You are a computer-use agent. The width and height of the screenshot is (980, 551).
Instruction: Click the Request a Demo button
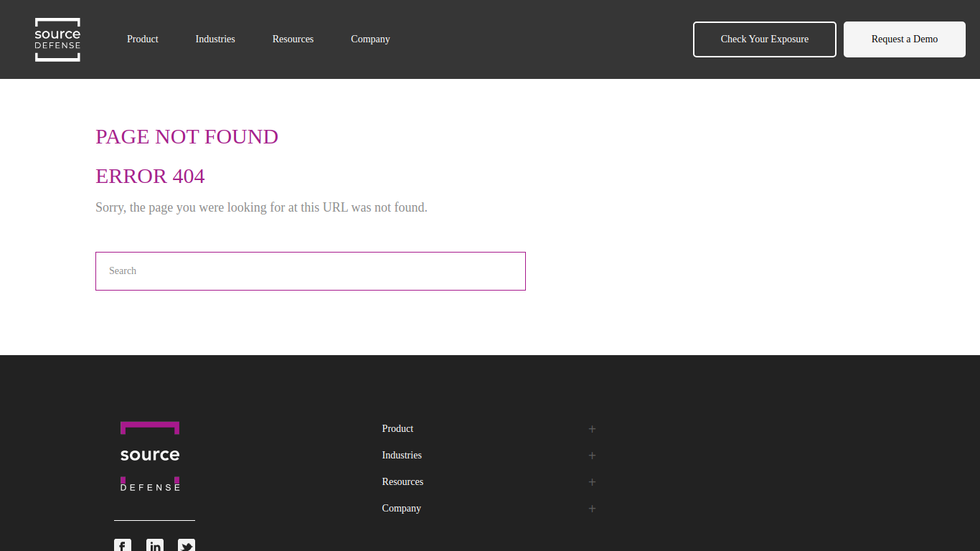coord(905,39)
